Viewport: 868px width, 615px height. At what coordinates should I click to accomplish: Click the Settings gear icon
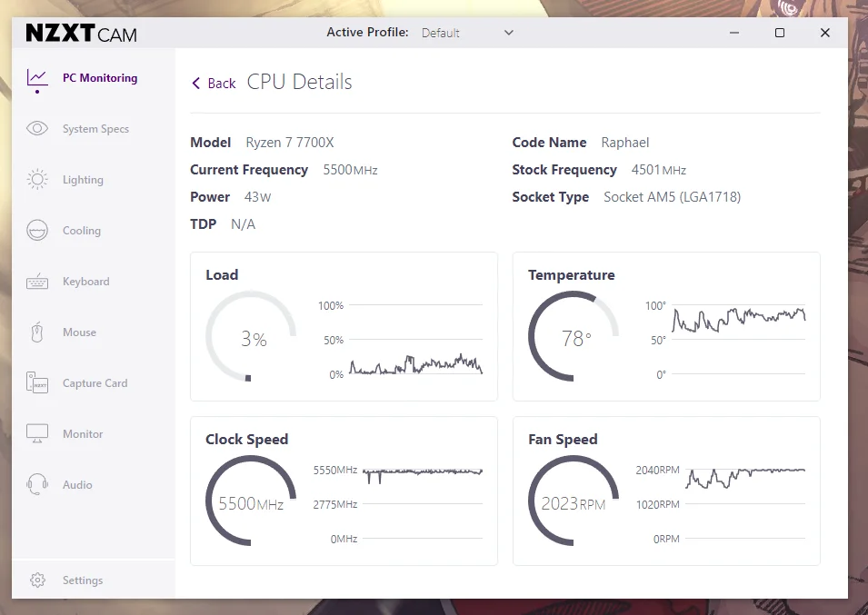tap(37, 580)
